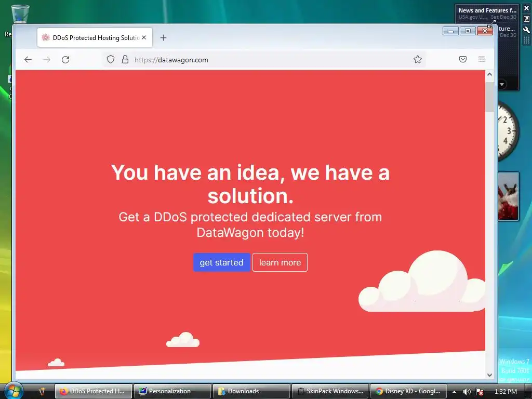Viewport: 532px width, 399px height.
Task: Click the feed gadget down arrow
Action: (502, 84)
